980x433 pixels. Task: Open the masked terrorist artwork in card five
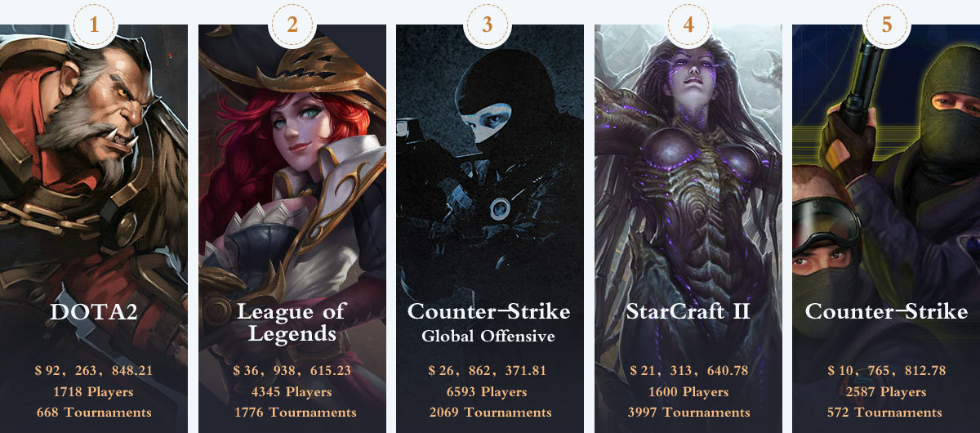click(886, 163)
